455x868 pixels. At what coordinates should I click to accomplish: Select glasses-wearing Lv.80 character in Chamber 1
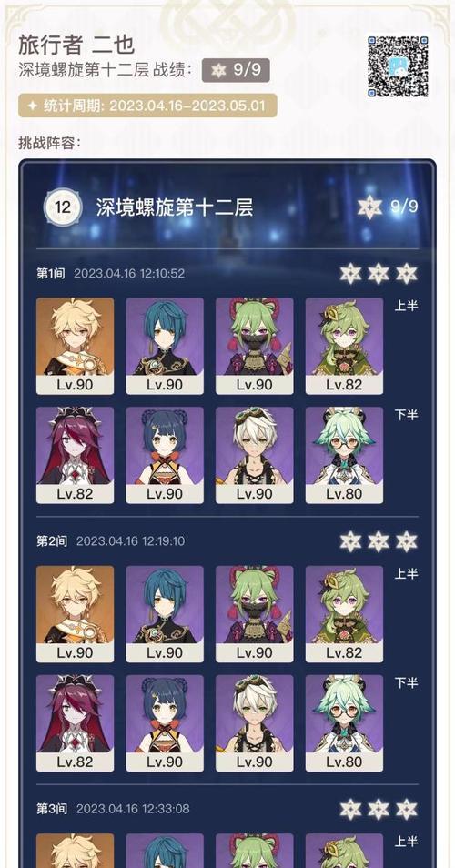pyautogui.click(x=344, y=455)
